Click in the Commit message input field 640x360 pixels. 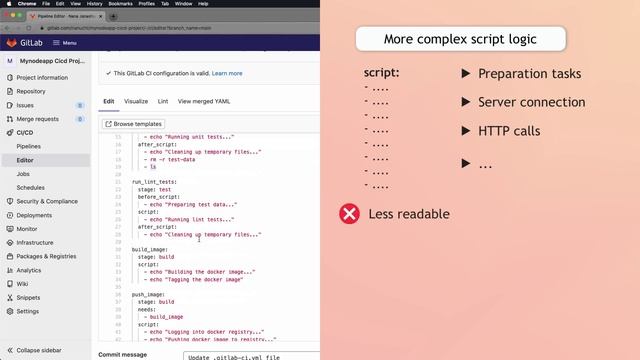click(251, 356)
